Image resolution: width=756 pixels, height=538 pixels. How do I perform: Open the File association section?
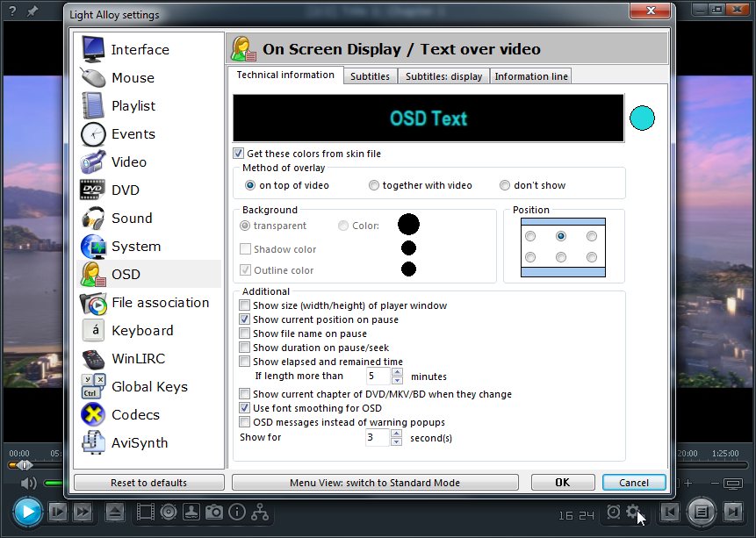click(x=148, y=302)
